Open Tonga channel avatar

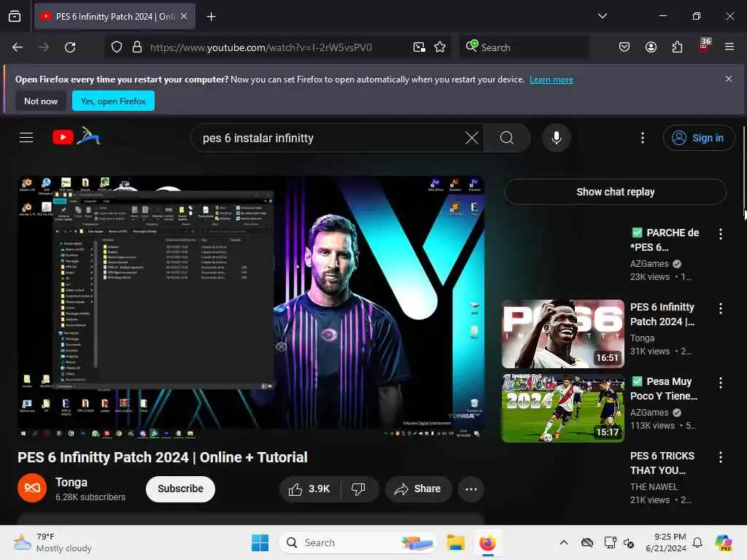click(32, 488)
